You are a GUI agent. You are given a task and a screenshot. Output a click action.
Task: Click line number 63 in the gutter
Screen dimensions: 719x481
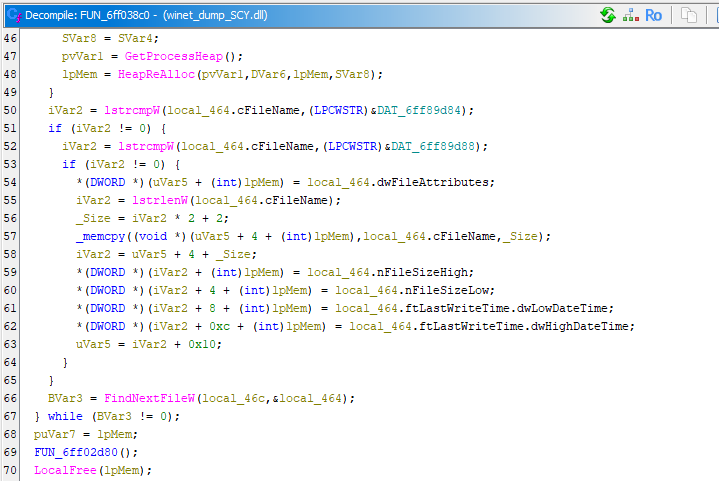point(11,344)
